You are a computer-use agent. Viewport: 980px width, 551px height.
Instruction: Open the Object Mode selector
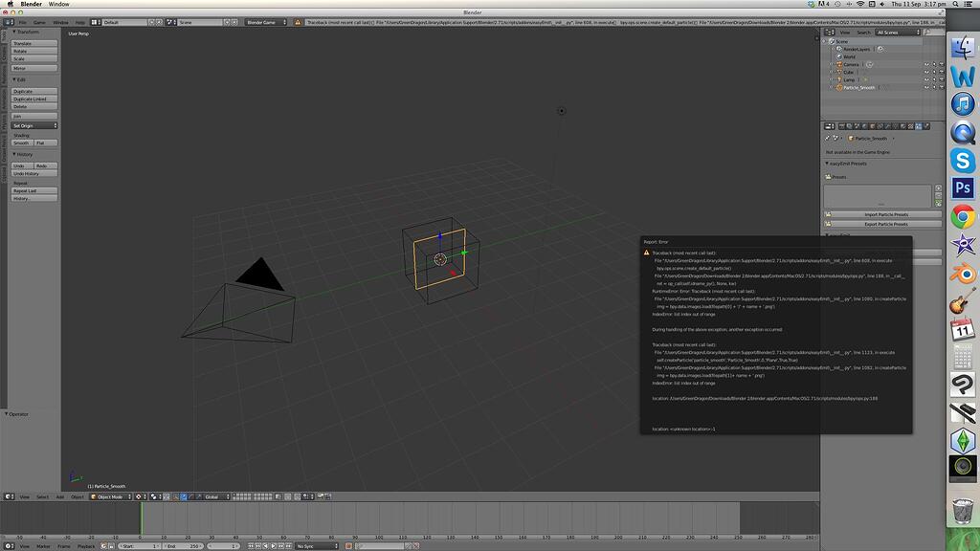pos(111,496)
